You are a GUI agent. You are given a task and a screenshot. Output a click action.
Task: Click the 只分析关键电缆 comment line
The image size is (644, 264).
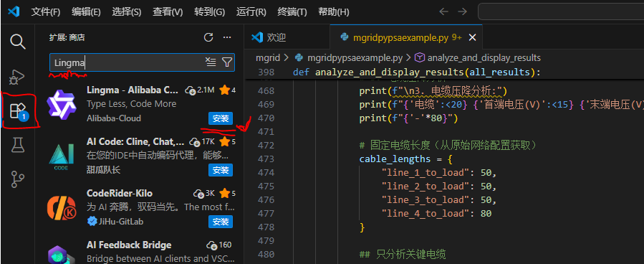403,255
